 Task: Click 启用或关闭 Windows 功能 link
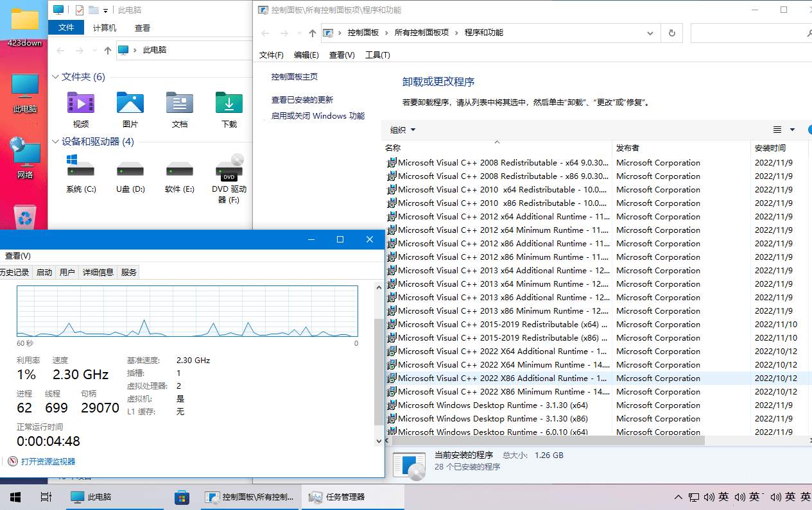318,116
